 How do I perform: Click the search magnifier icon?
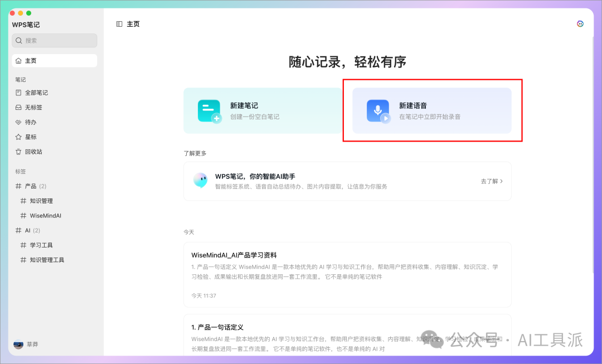click(18, 41)
